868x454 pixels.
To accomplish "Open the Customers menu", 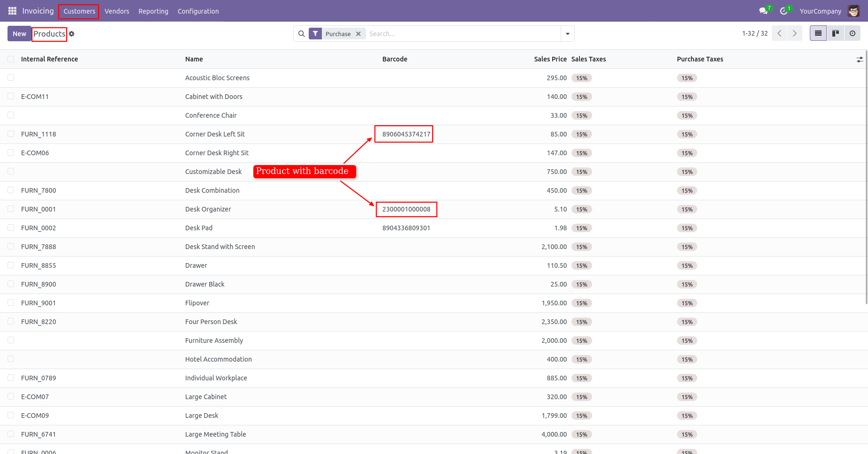I will click(x=79, y=11).
